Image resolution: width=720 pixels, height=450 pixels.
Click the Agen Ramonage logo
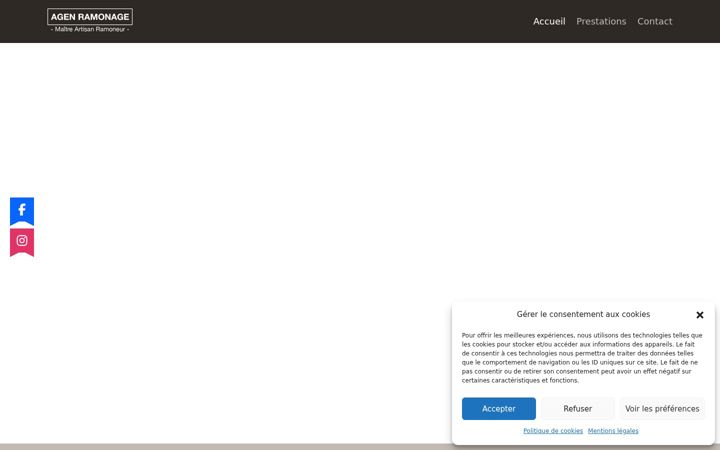pos(90,21)
